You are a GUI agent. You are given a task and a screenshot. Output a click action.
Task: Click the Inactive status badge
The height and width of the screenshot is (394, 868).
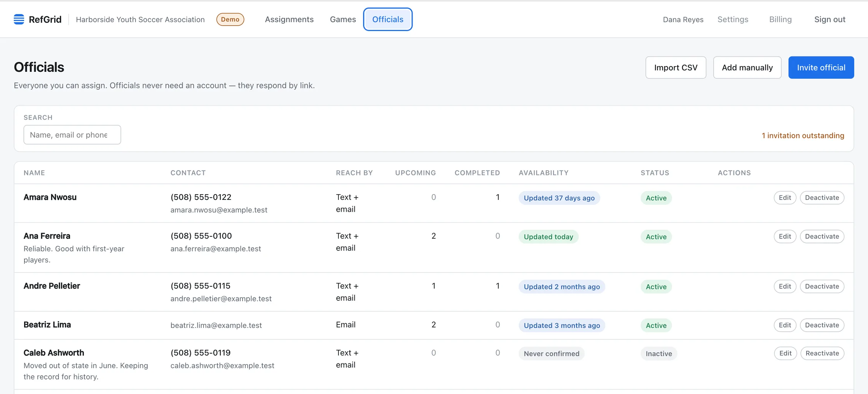[x=659, y=353]
